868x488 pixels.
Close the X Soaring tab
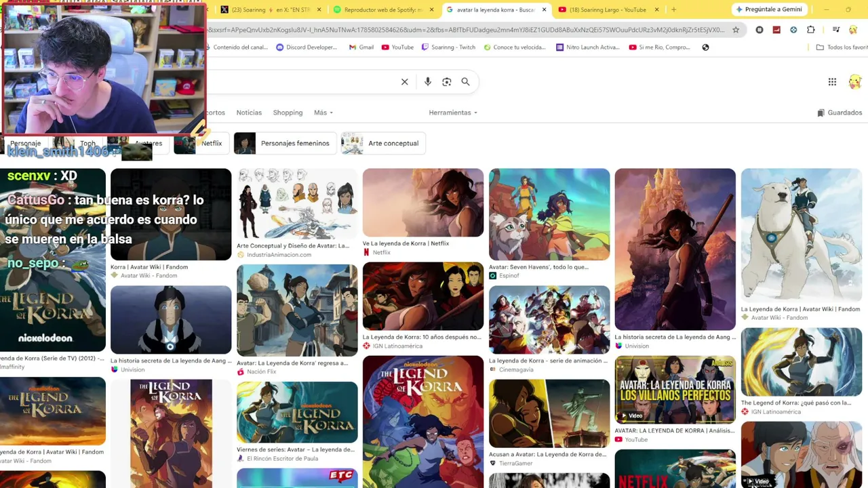(x=320, y=9)
